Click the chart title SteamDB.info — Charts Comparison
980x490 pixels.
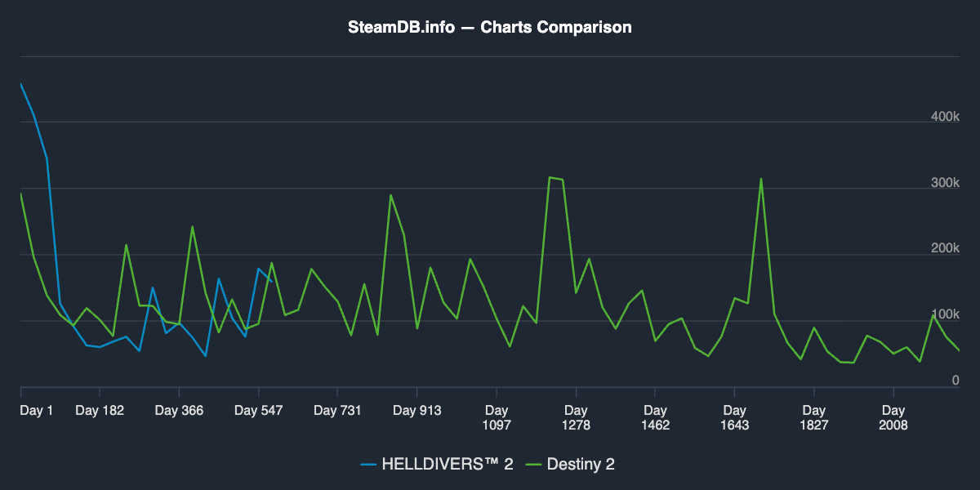point(490,27)
